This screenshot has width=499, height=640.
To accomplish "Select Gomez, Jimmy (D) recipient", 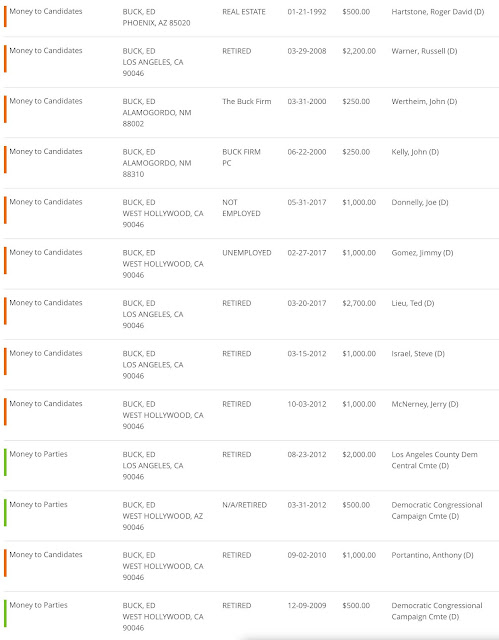I will [422, 253].
